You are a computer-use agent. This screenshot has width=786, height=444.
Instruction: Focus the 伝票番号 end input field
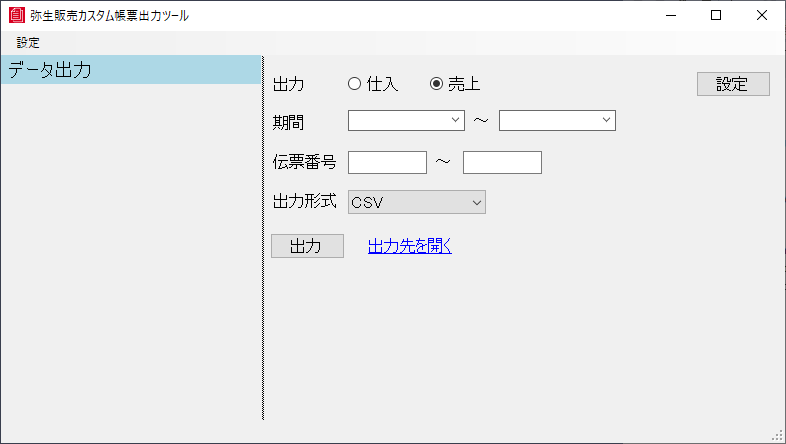click(x=502, y=162)
